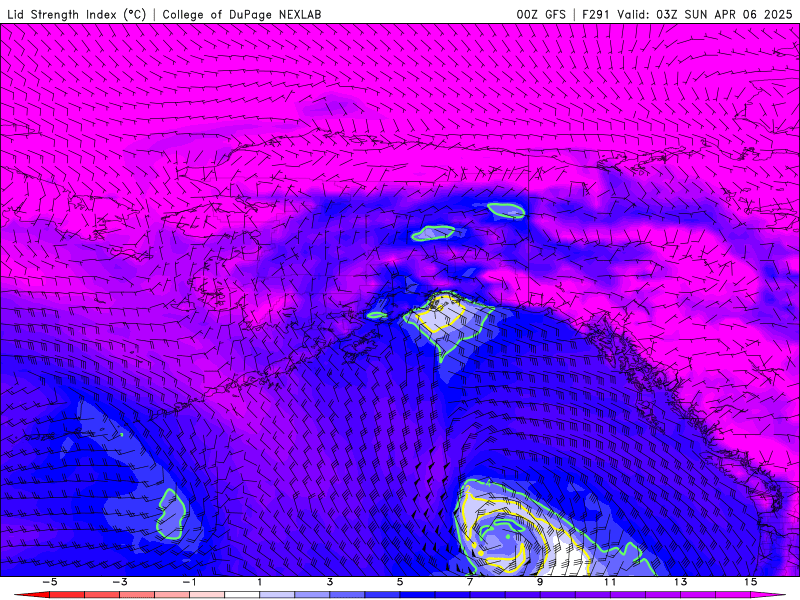Select the red swatch between −5 and −4
The width and height of the screenshot is (800, 600).
click(x=66, y=595)
